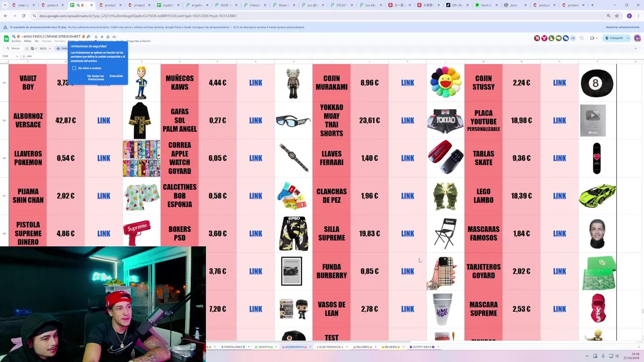The height and width of the screenshot is (362, 644).
Task: Click the Palm Angels sunglasses image
Action: tap(293, 121)
